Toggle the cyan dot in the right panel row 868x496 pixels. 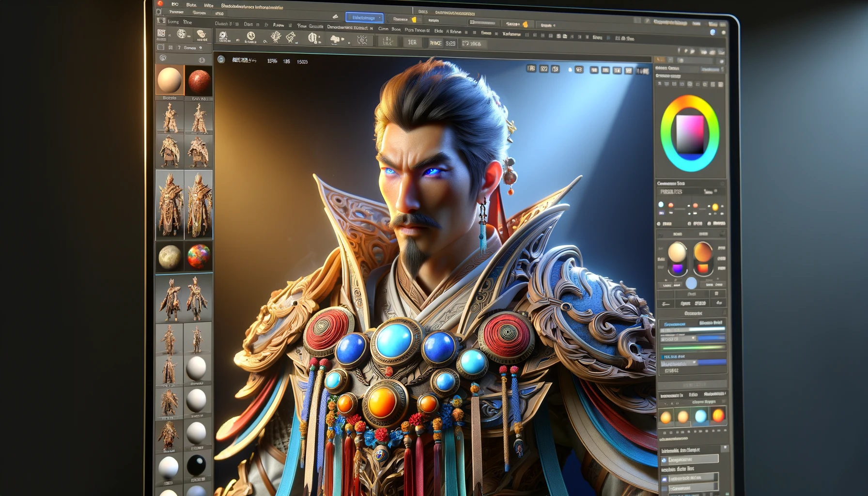click(661, 205)
